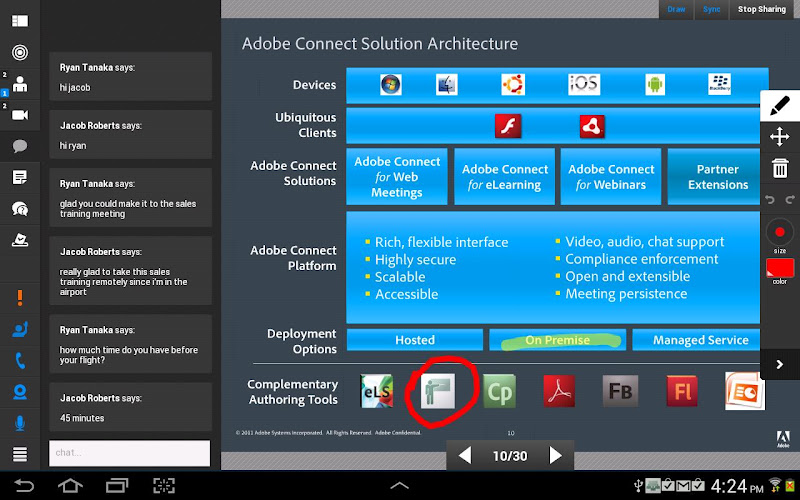Tap Android recent apps button
The image size is (800, 500).
coord(117,485)
